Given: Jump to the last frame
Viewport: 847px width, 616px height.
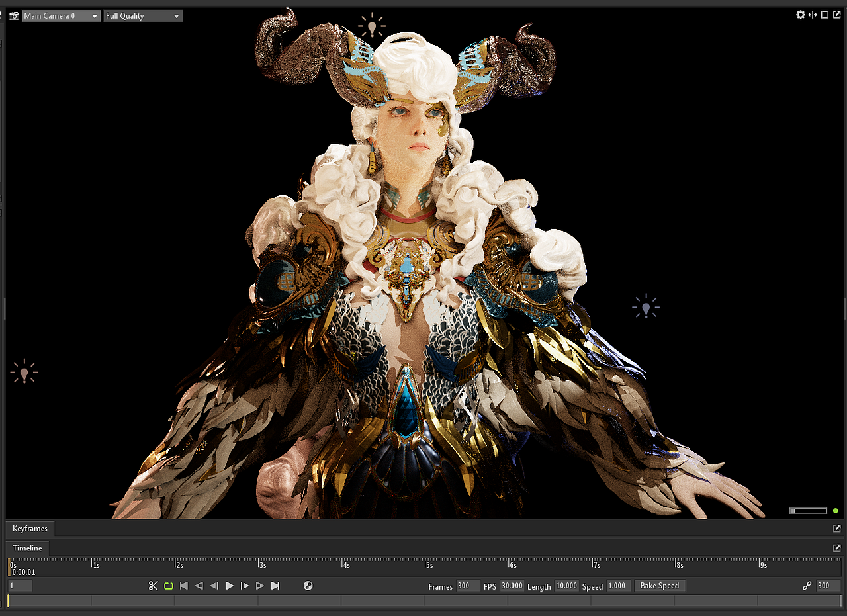Looking at the screenshot, I should tap(275, 586).
